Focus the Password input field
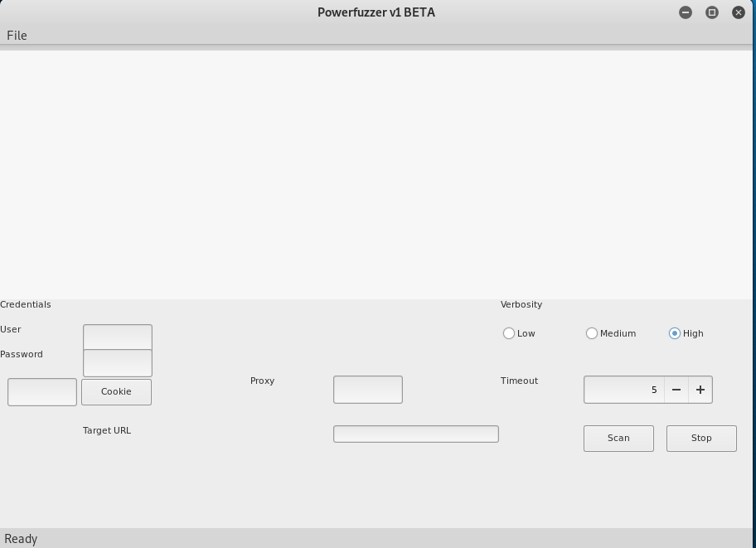This screenshot has width=756, height=548. click(x=118, y=363)
